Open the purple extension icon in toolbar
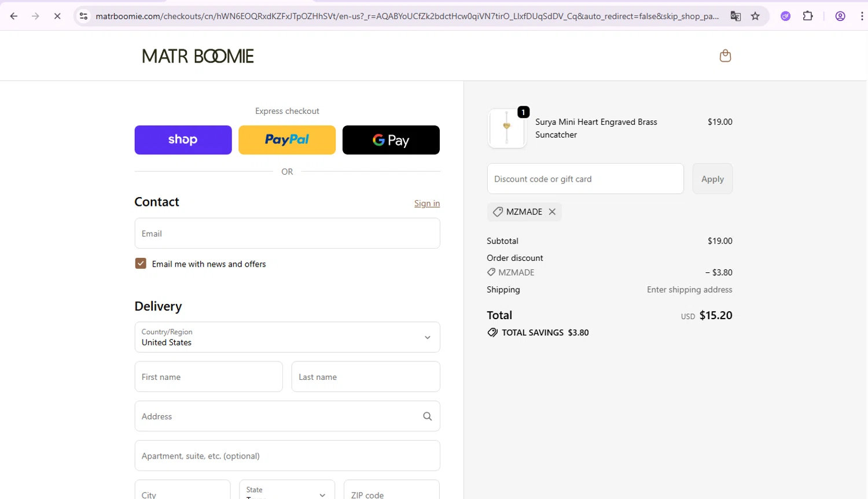The image size is (868, 499). click(785, 16)
